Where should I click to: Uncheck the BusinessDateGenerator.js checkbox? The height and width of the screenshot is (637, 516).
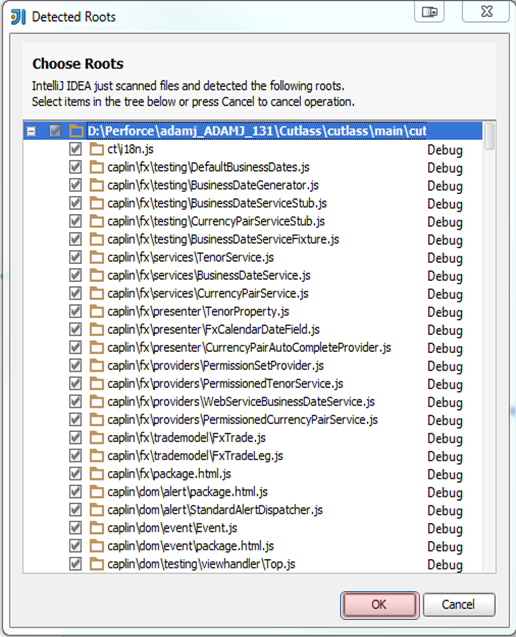[x=75, y=185]
